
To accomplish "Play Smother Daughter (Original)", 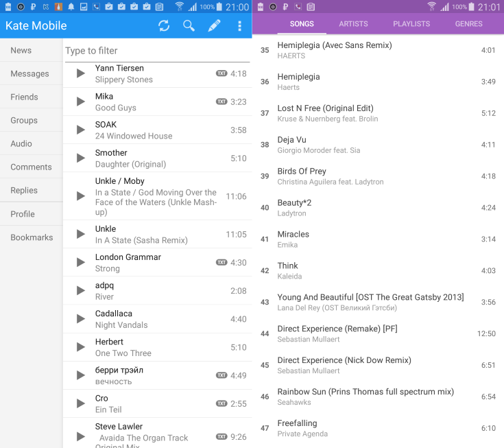I will [x=81, y=158].
